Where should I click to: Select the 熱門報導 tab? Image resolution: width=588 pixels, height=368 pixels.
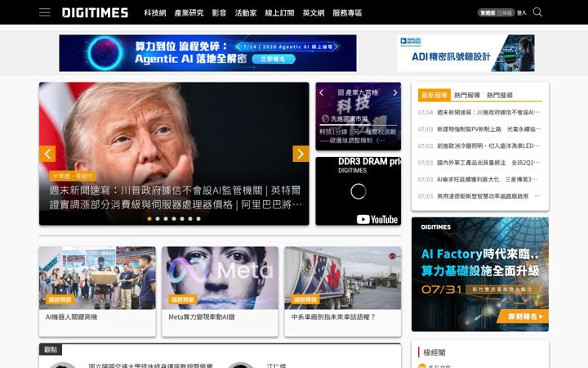coord(467,95)
